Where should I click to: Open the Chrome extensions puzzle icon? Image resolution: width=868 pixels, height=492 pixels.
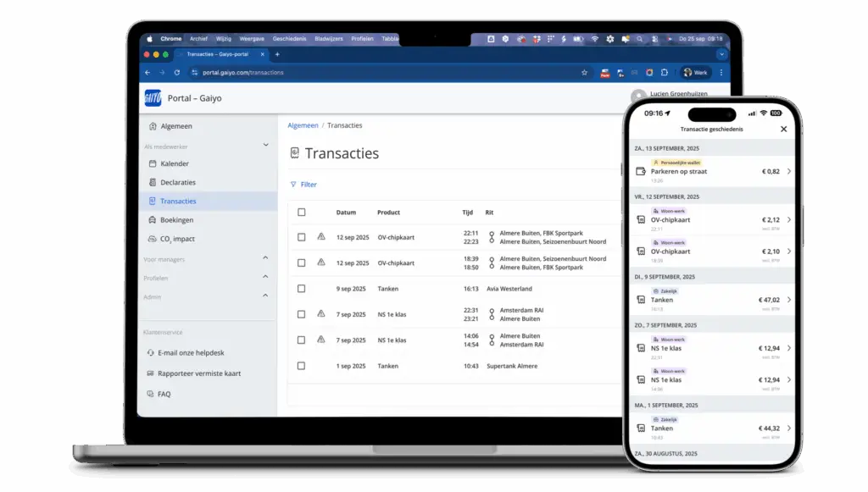[x=665, y=73]
